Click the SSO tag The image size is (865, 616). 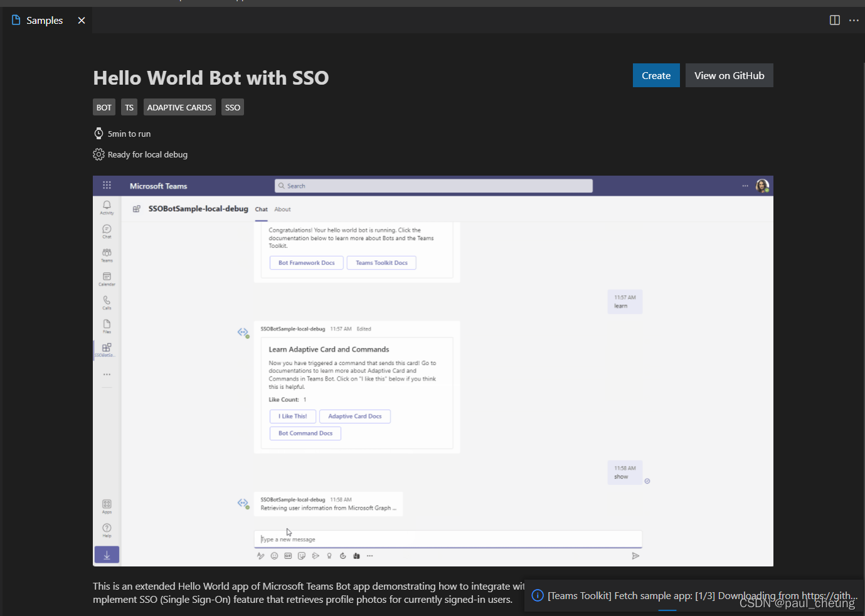click(233, 107)
